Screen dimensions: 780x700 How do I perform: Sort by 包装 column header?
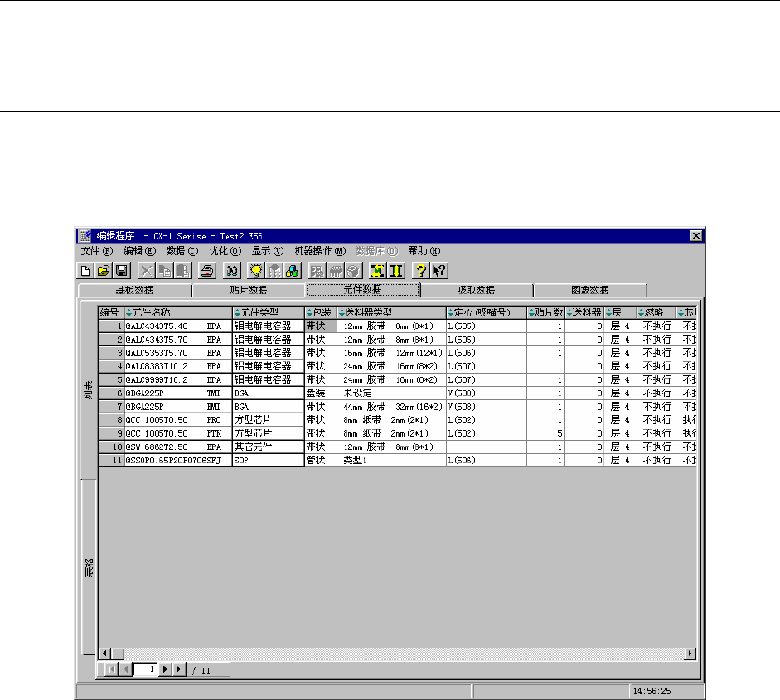pyautogui.click(x=320, y=312)
